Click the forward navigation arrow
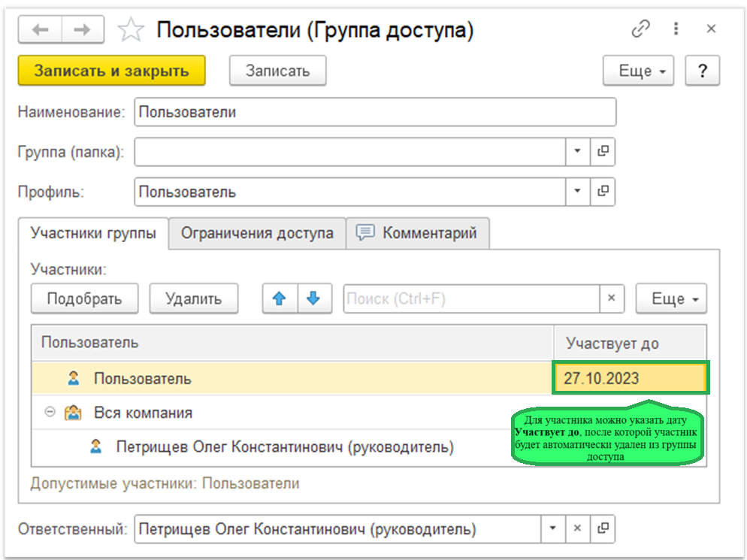Image resolution: width=747 pixels, height=560 pixels. coord(83,30)
